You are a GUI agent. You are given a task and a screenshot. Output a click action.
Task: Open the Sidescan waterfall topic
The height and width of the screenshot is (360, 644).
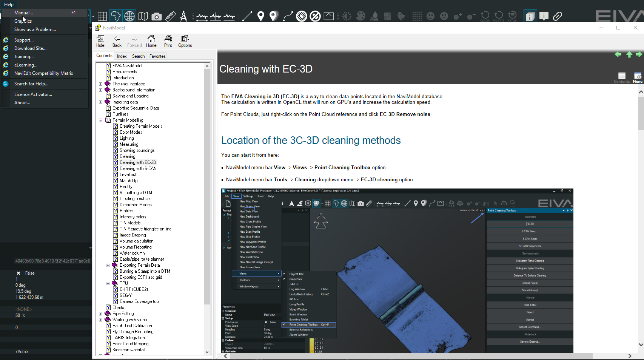coord(129,350)
